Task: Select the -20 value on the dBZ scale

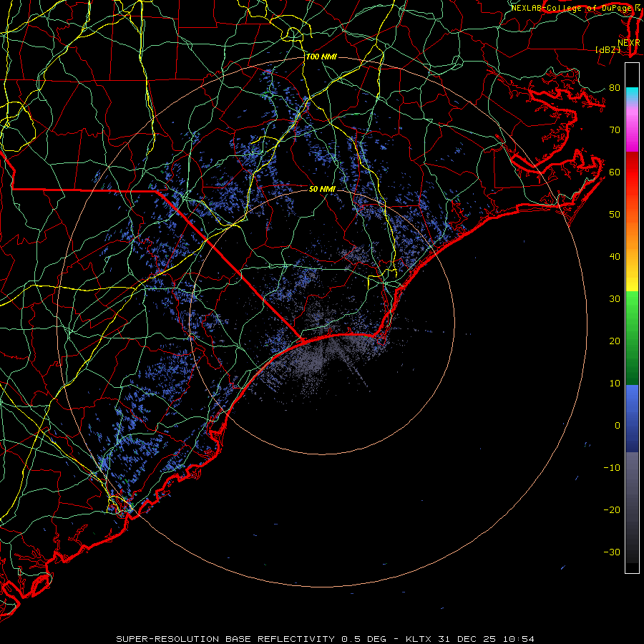Action: point(612,509)
